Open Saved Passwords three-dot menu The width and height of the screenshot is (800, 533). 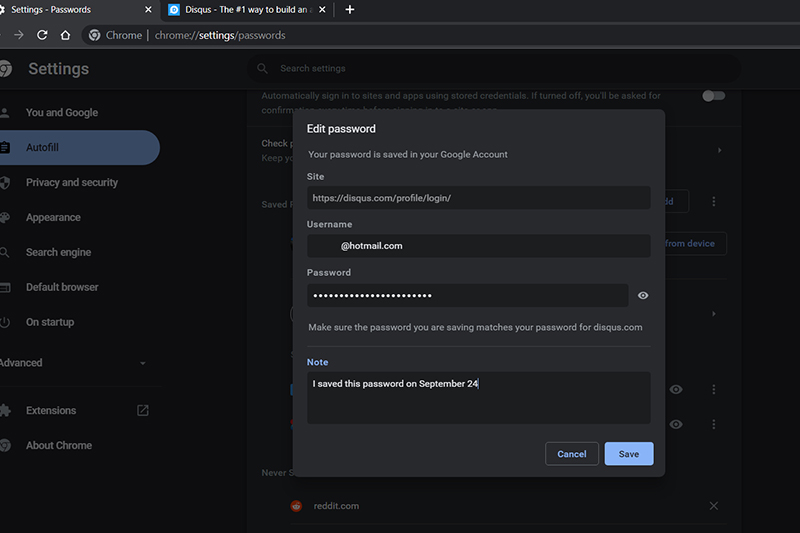coord(714,201)
